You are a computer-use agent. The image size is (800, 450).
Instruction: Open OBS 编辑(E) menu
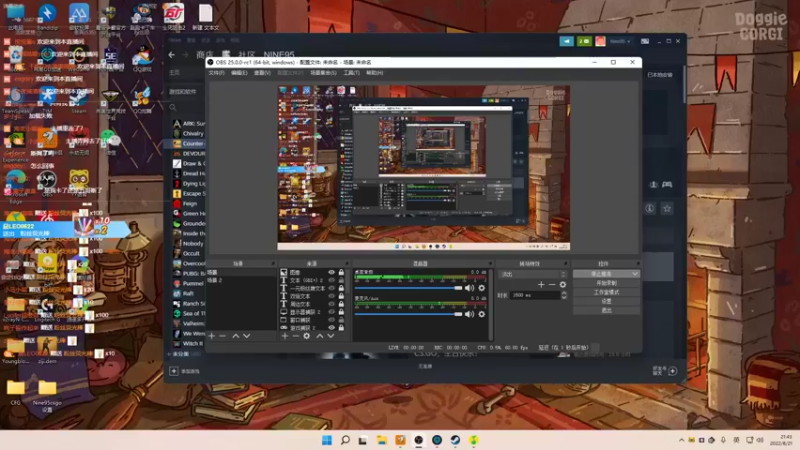(x=239, y=73)
